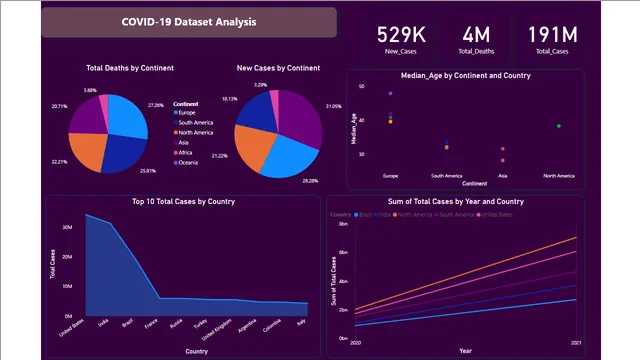The width and height of the screenshot is (640, 360).
Task: Click the New Cases by Continent chart title
Action: point(278,68)
